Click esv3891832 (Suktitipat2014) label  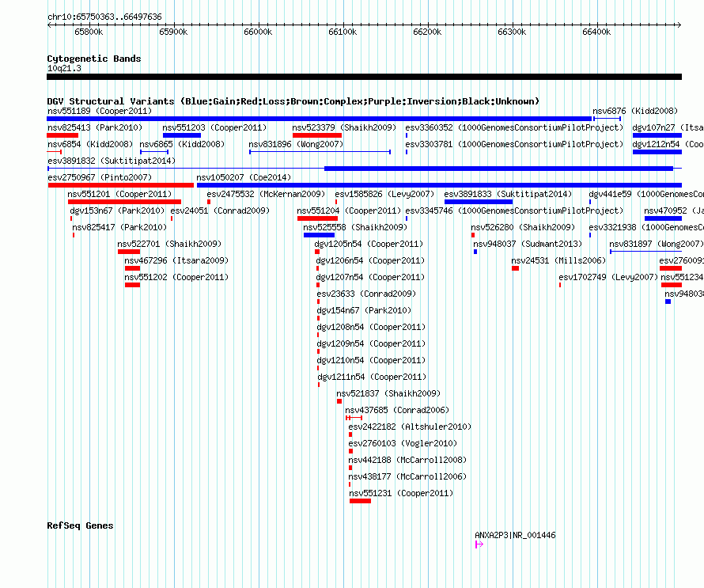click(x=112, y=161)
